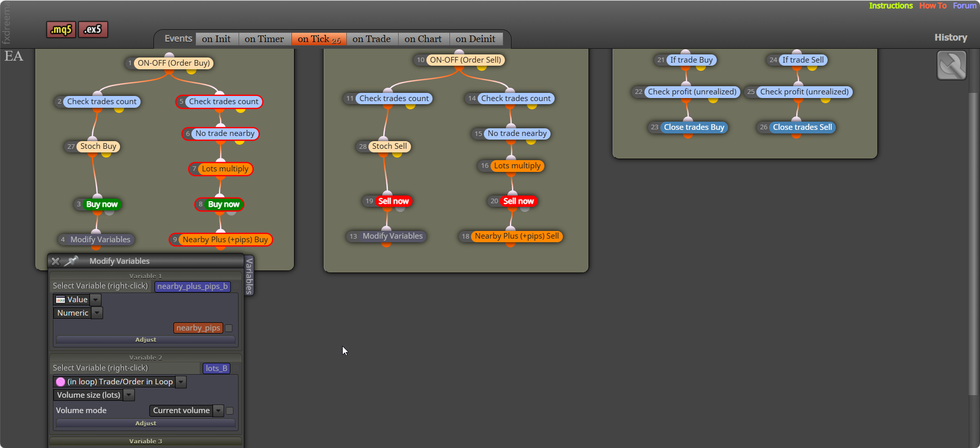
Task: Collapse the Variable 1 section header
Action: (146, 276)
